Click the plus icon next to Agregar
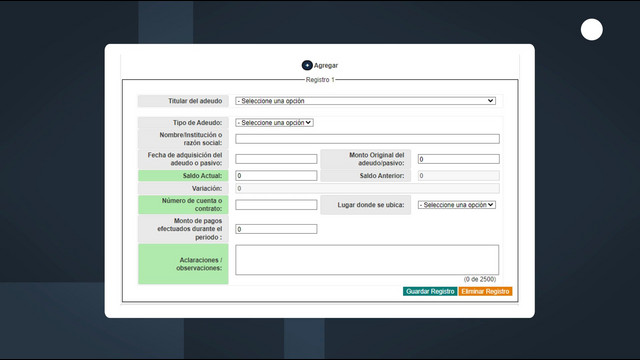The height and width of the screenshot is (360, 640). click(x=307, y=65)
